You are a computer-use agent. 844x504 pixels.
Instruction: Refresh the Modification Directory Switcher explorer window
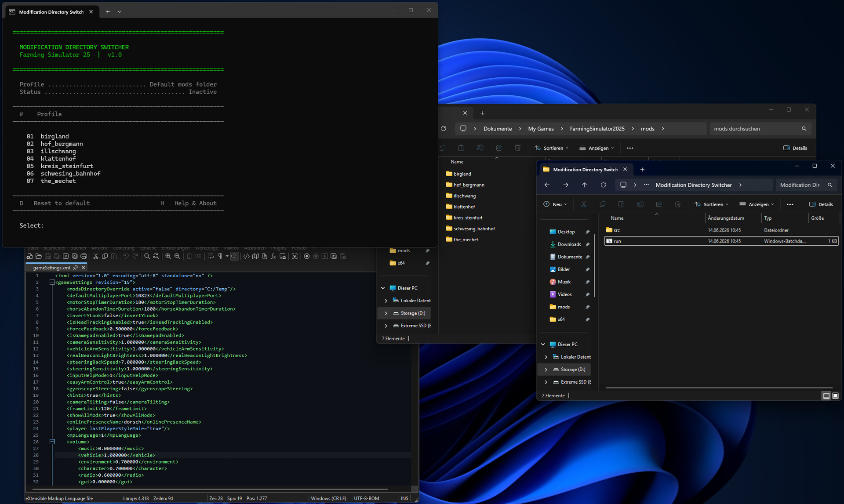coord(603,185)
